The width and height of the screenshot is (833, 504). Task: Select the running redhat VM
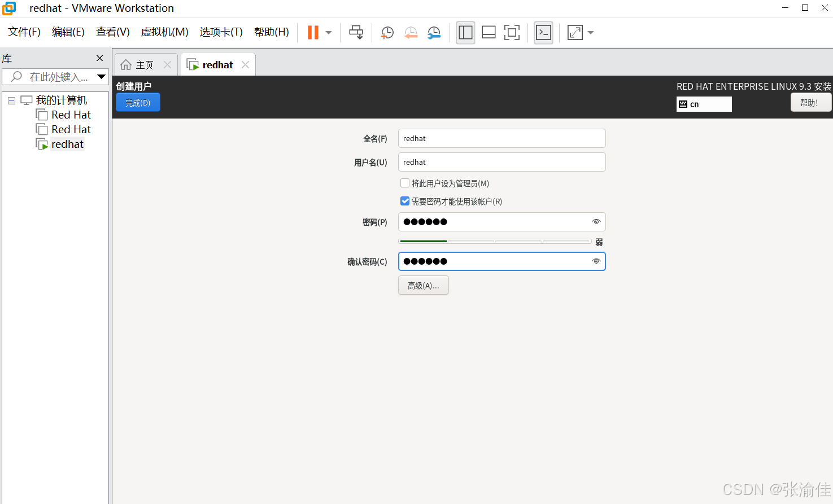67,144
